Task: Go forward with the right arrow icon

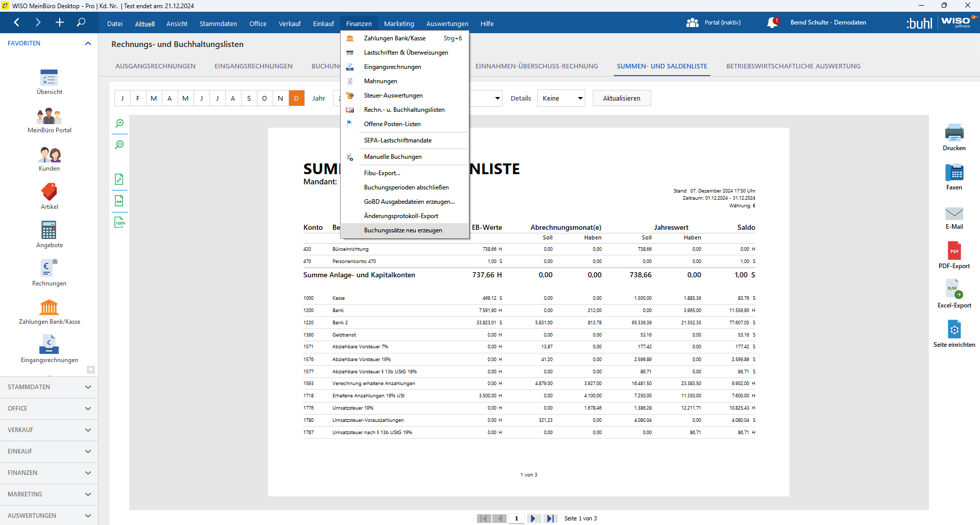Action: point(38,22)
